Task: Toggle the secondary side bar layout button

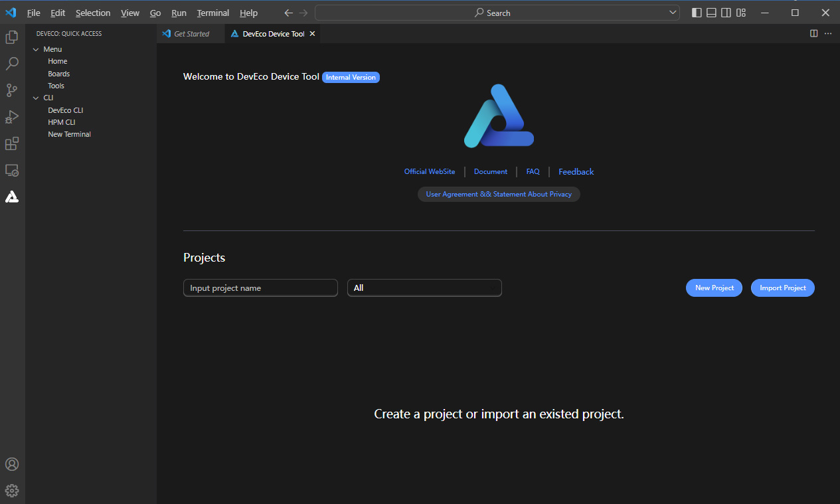Action: [726, 13]
